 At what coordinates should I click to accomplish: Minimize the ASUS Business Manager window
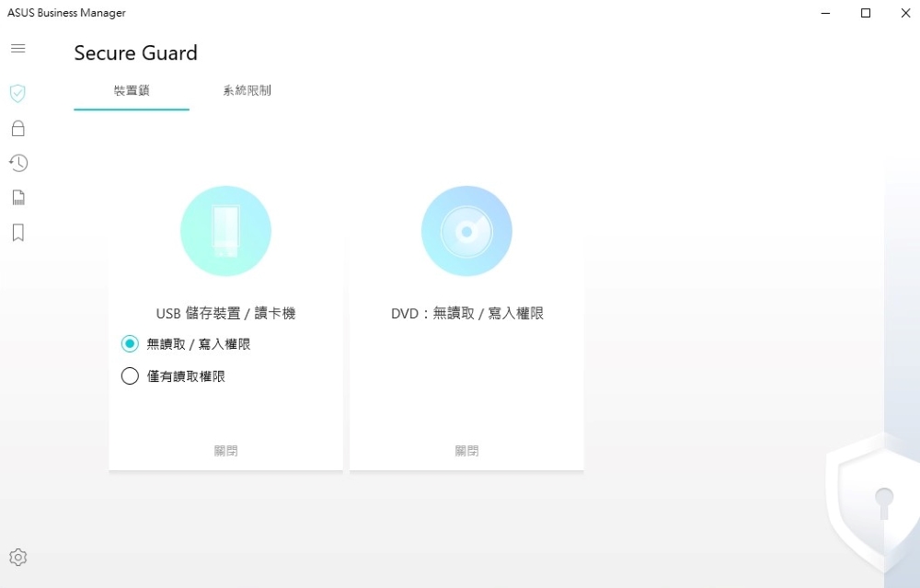825,13
